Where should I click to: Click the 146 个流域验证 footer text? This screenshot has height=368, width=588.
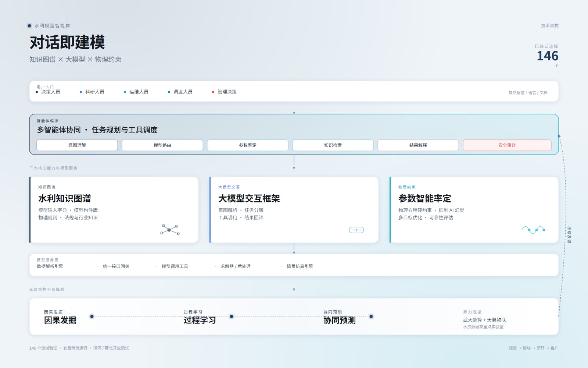[43, 348]
